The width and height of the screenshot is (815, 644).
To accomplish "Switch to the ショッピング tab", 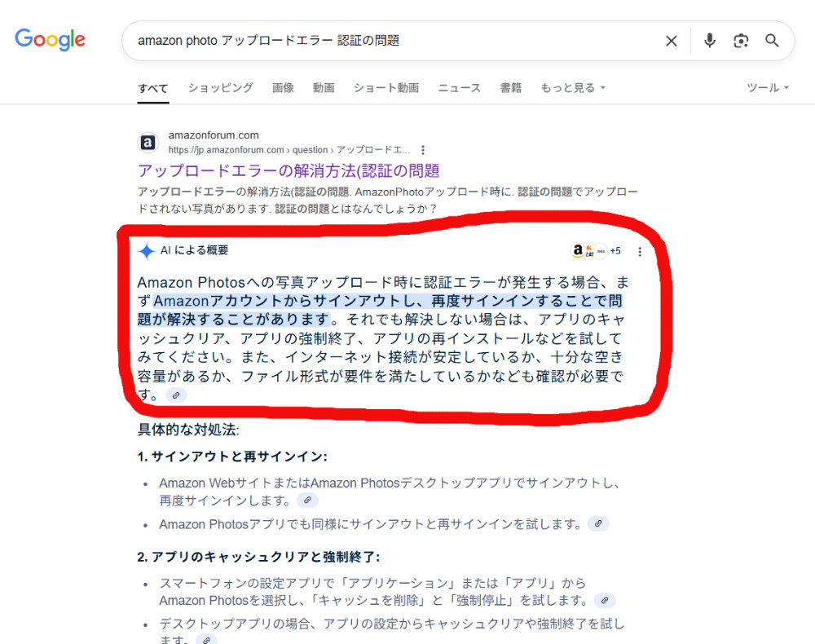I will pos(220,88).
